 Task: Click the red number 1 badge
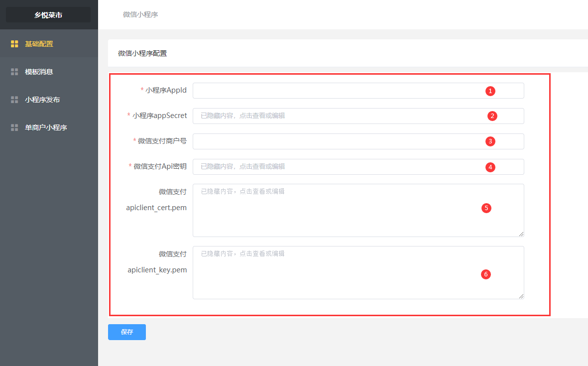pos(490,91)
